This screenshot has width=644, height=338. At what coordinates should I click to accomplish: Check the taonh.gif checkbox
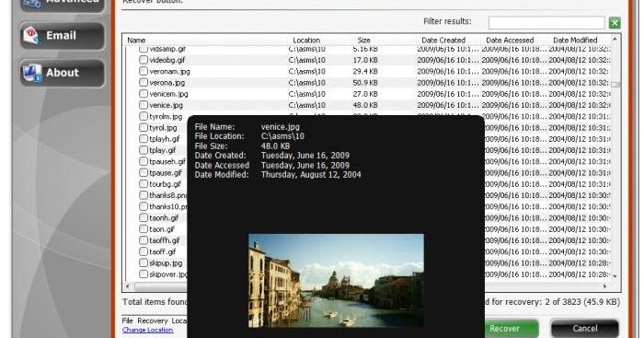point(143,217)
